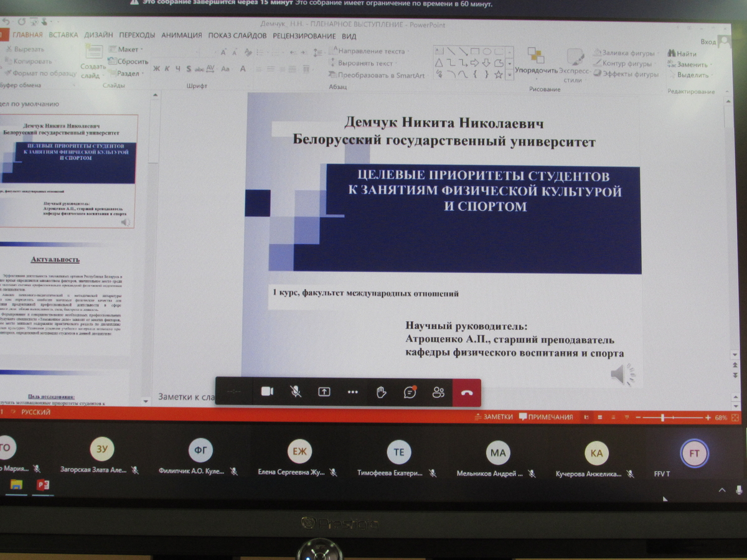Select the freeform scribble shape
Image resolution: width=747 pixels, height=560 pixels.
[x=439, y=75]
